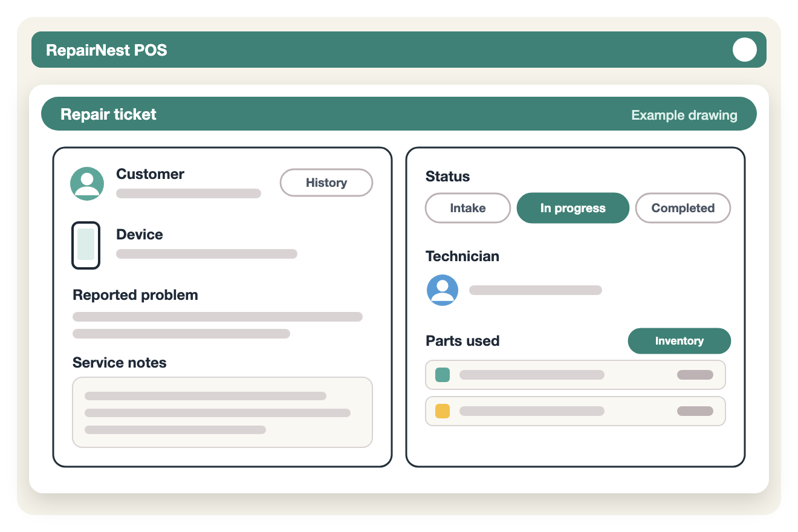798x532 pixels.
Task: Click the Example drawing label
Action: pyautogui.click(x=684, y=115)
